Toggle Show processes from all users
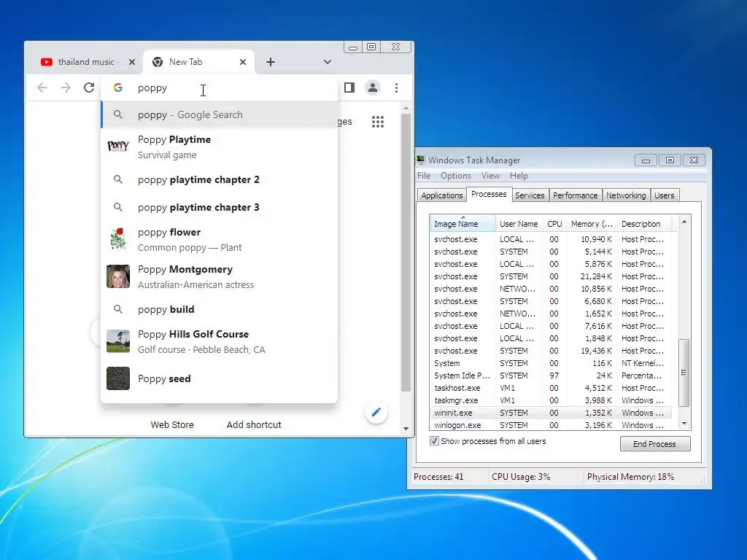The width and height of the screenshot is (747, 560). 434,441
